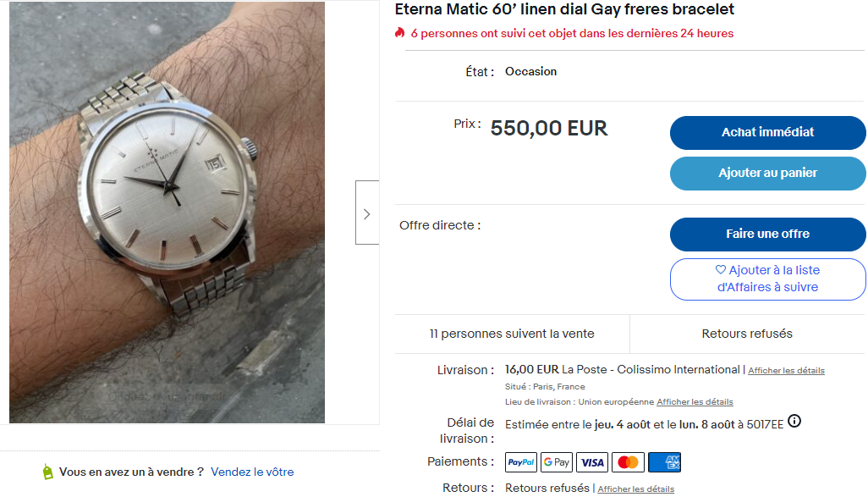Open Afficher les détails for shipping cost
This screenshot has height=497, width=868.
click(786, 371)
